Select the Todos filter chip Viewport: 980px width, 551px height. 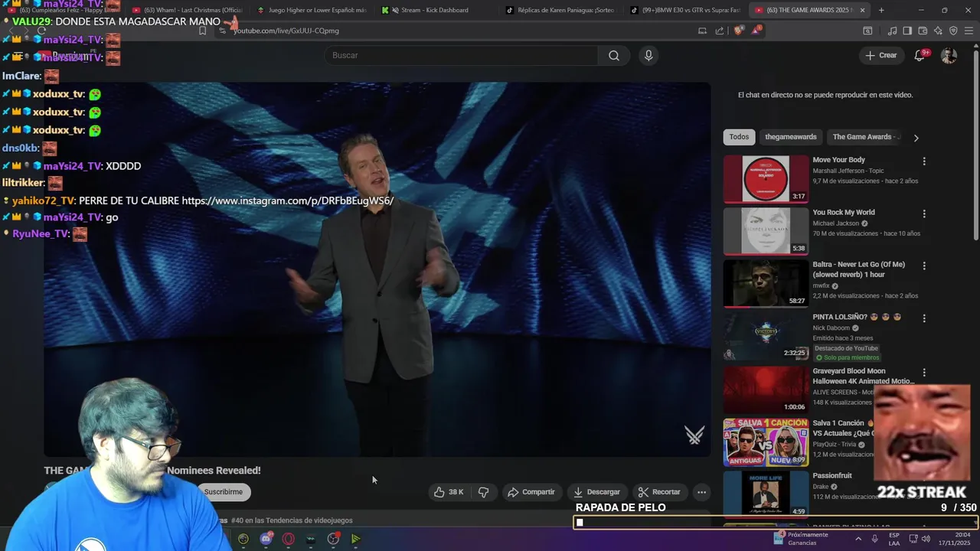tap(739, 137)
